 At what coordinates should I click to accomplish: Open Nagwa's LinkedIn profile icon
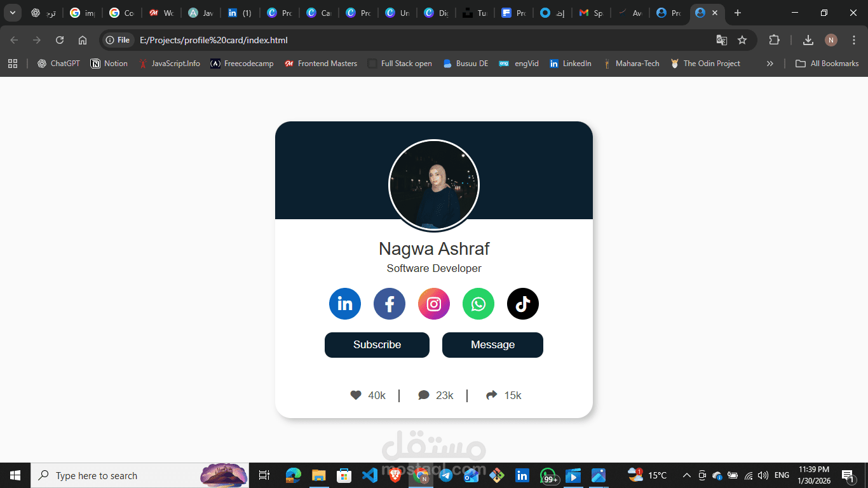pyautogui.click(x=344, y=304)
